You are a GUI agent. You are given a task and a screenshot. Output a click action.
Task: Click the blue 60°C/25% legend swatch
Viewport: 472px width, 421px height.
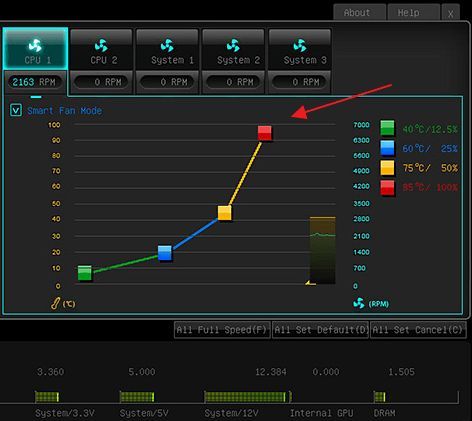387,148
